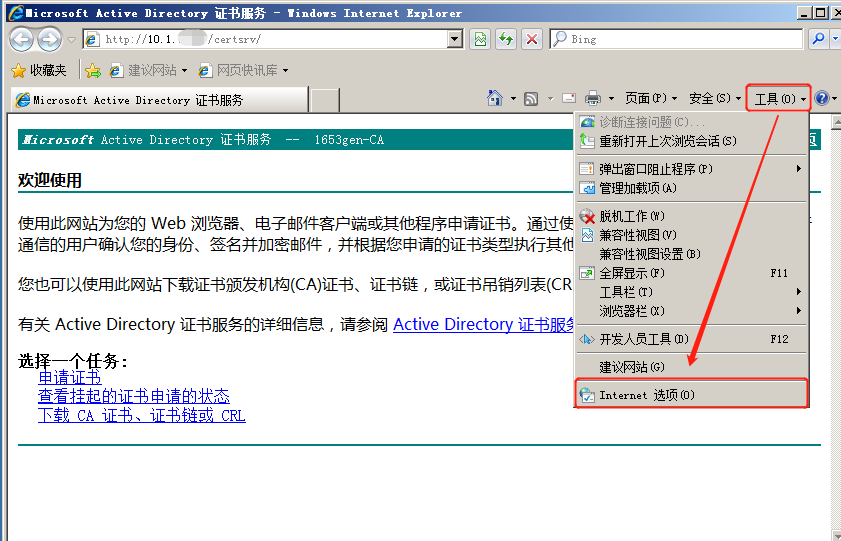Open 弹出窗口阻止程序(P) submenu
This screenshot has height=541, width=841.
pos(691,169)
